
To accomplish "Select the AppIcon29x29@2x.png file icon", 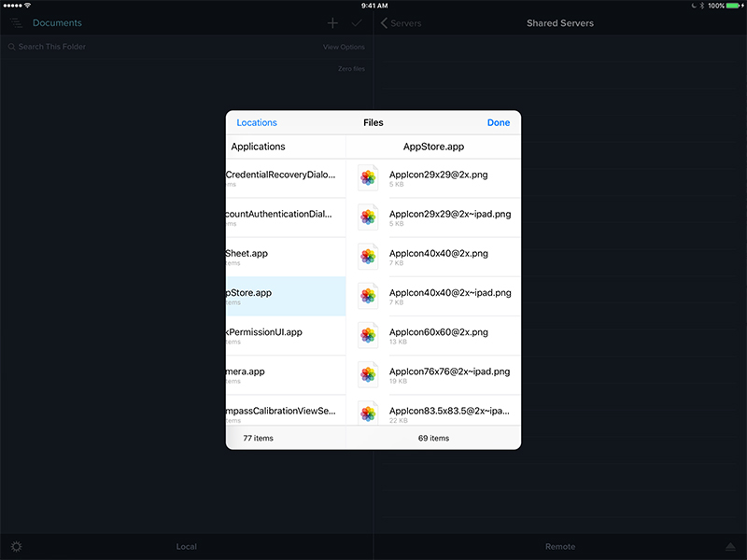I will [x=368, y=178].
